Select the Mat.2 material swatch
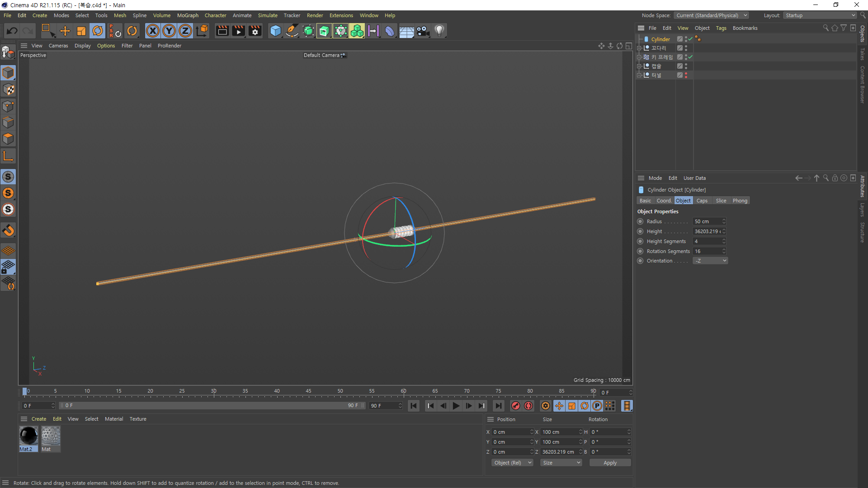Viewport: 868px width, 488px height. coord(28,436)
